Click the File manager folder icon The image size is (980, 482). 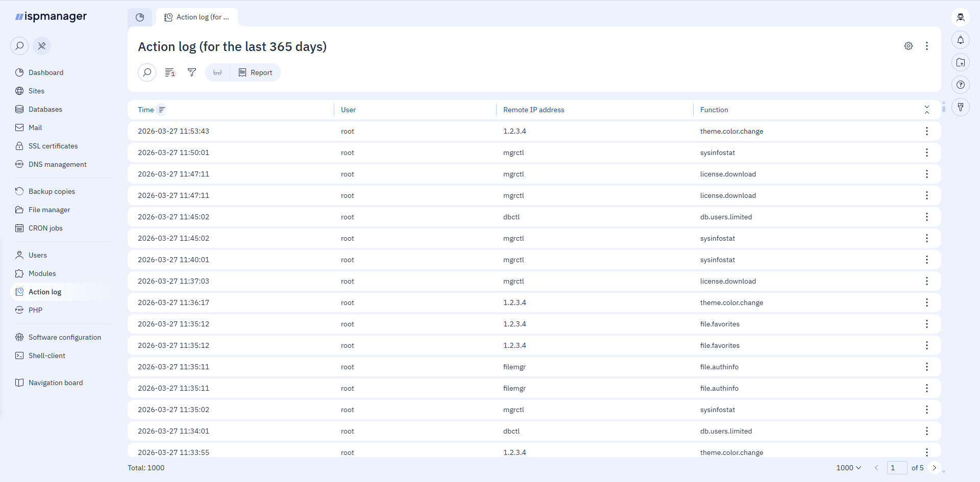(x=19, y=210)
